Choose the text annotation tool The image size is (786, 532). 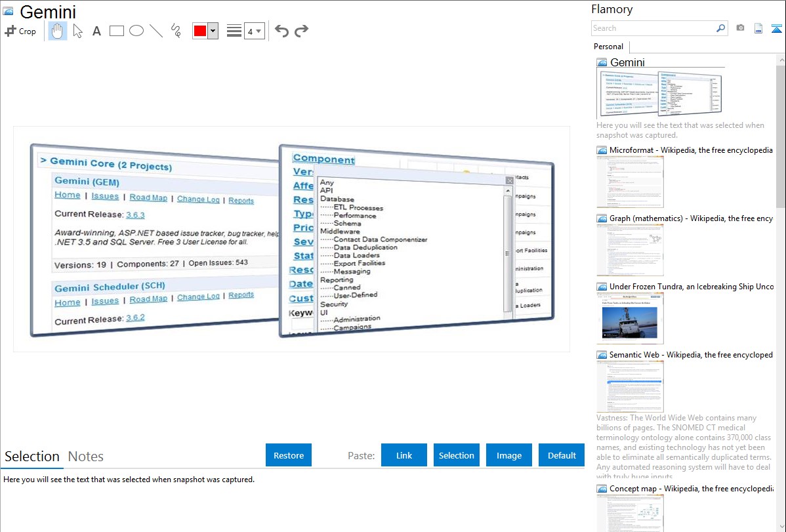(96, 31)
